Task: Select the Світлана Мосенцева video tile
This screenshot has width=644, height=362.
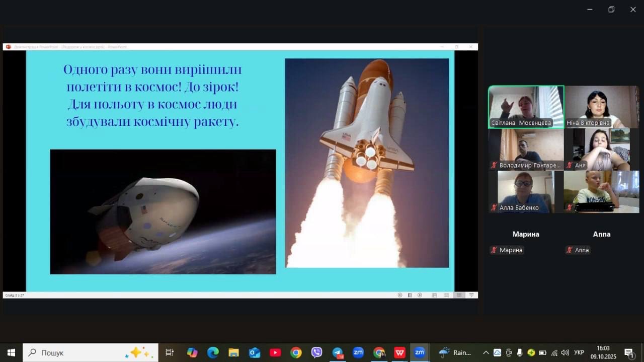Action: click(526, 107)
